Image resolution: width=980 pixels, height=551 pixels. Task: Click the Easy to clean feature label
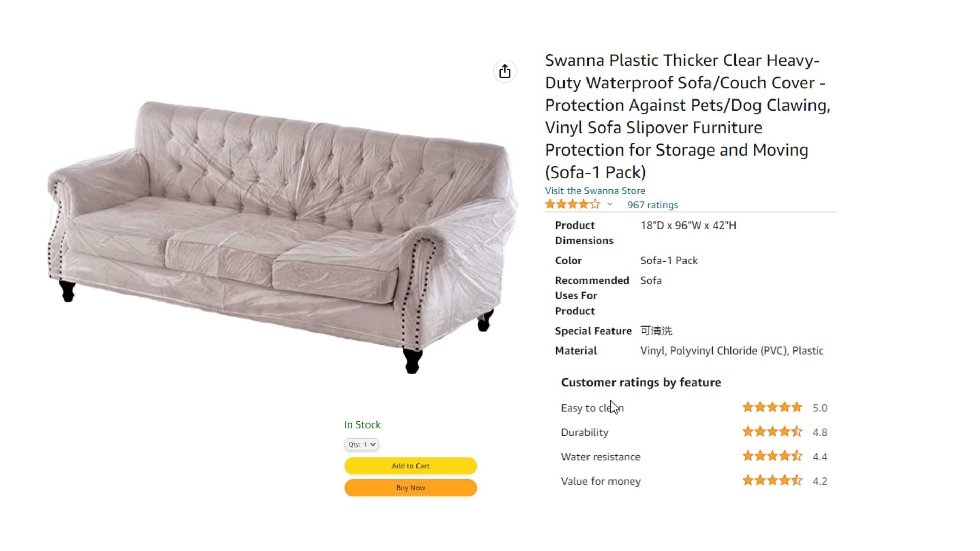coord(592,408)
